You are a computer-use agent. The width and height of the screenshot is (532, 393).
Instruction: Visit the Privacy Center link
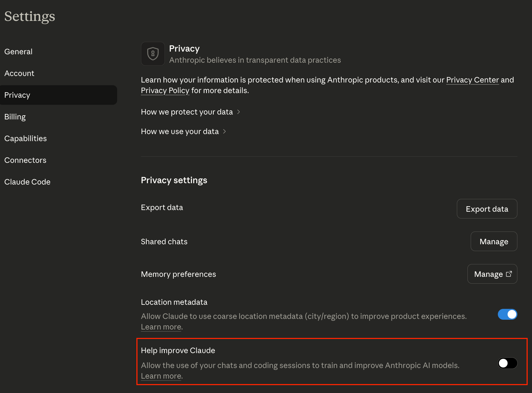472,80
